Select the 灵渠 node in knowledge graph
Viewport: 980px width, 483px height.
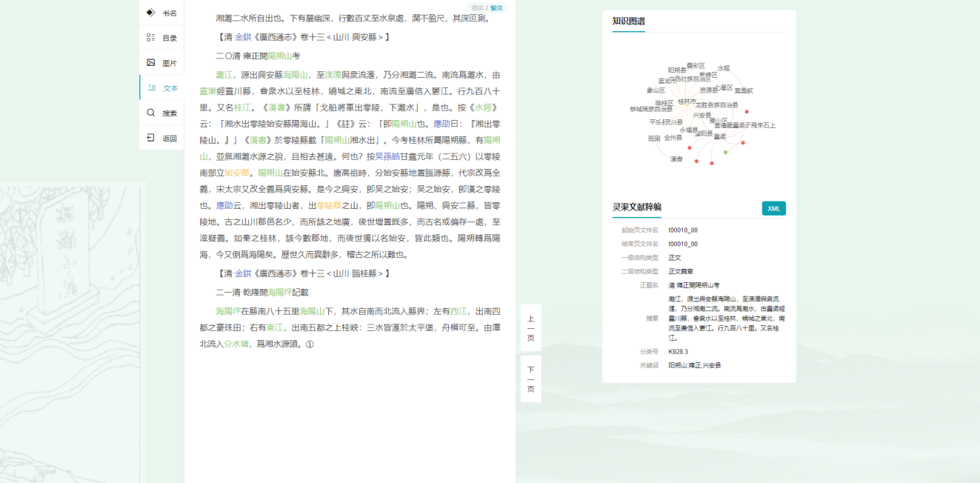coord(719,136)
